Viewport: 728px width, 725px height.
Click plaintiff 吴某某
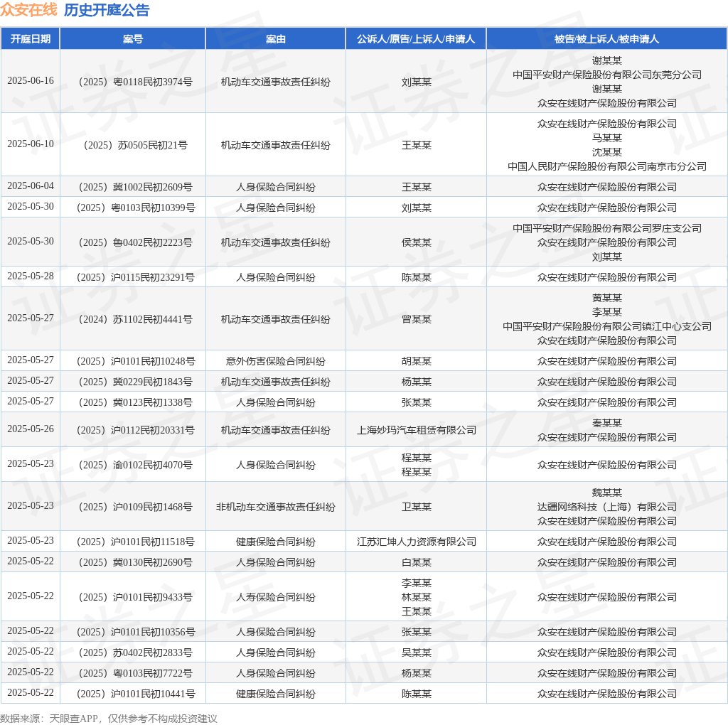pyautogui.click(x=417, y=652)
